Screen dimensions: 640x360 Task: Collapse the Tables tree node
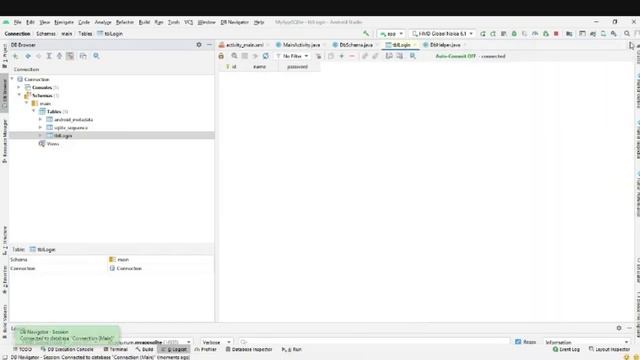(33, 111)
